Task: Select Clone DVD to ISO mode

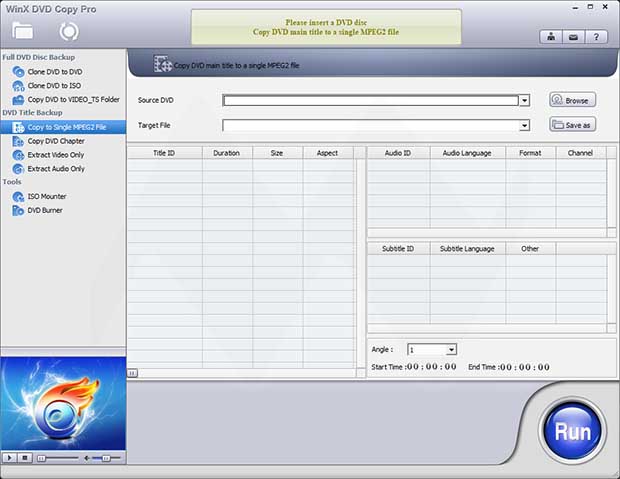Action: coord(54,86)
